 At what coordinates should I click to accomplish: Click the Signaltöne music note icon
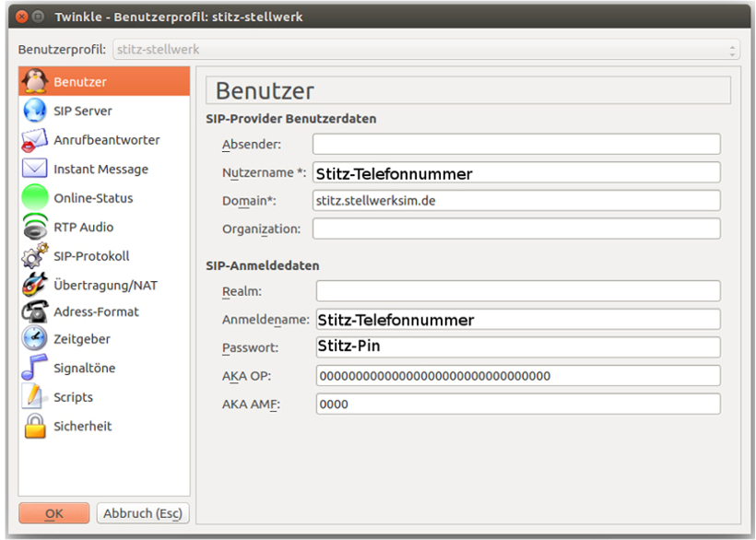tap(35, 368)
